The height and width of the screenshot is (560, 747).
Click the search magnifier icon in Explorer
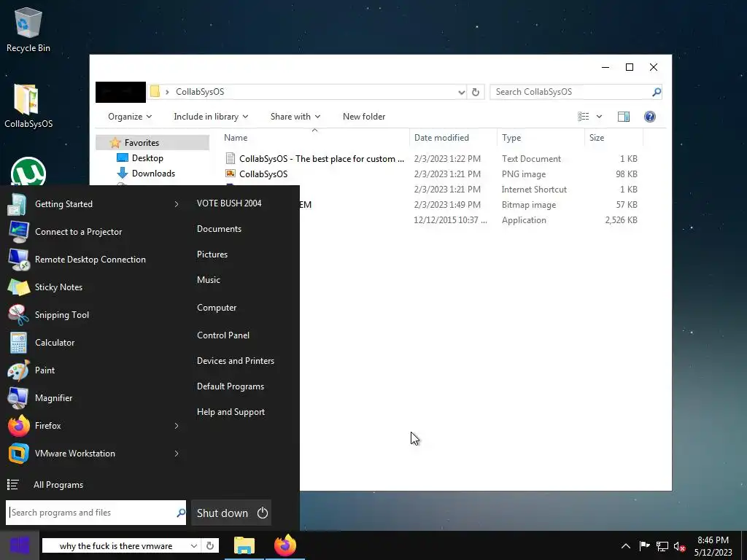657,92
